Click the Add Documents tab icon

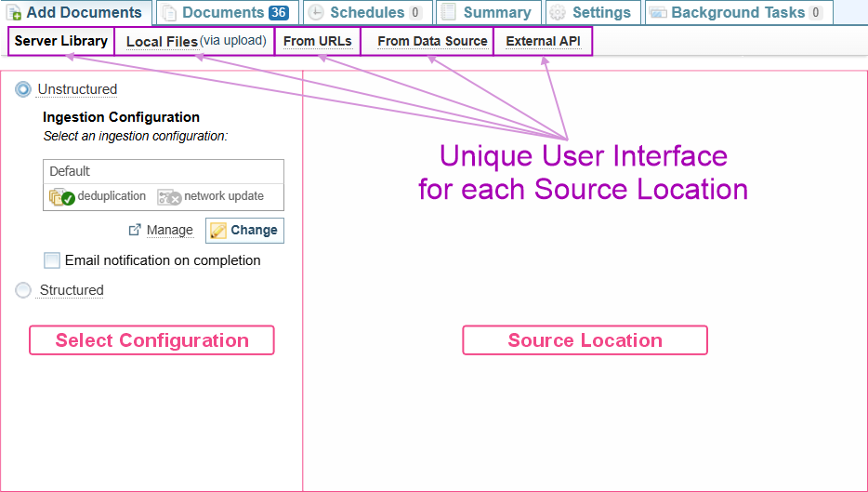pos(15,13)
